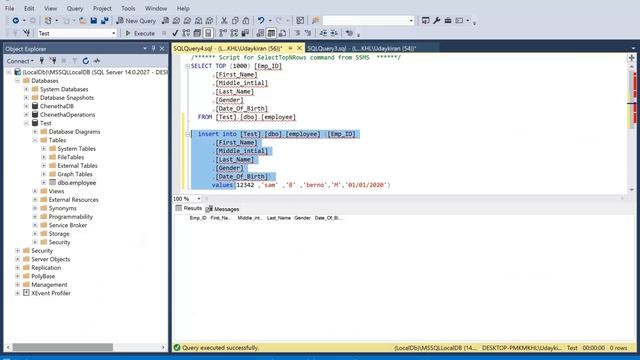Switch output to Results to Grid
Screen dimensions: 640x360
(x=271, y=33)
